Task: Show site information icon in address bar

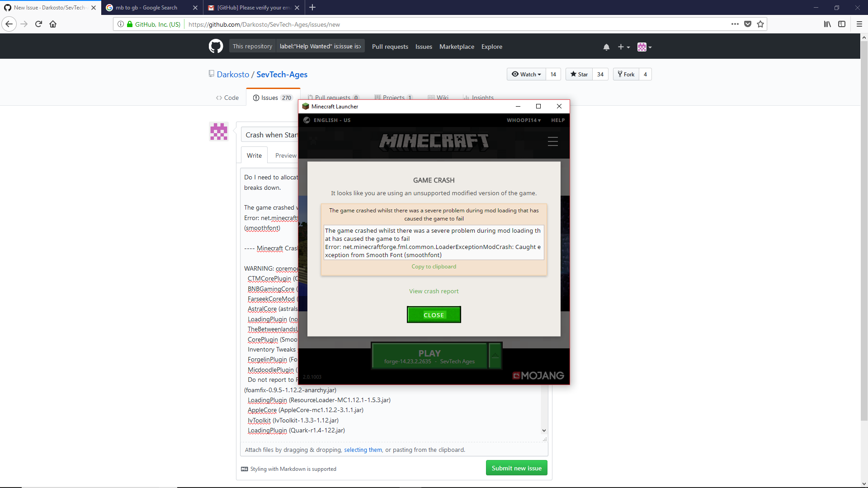Action: [x=121, y=24]
